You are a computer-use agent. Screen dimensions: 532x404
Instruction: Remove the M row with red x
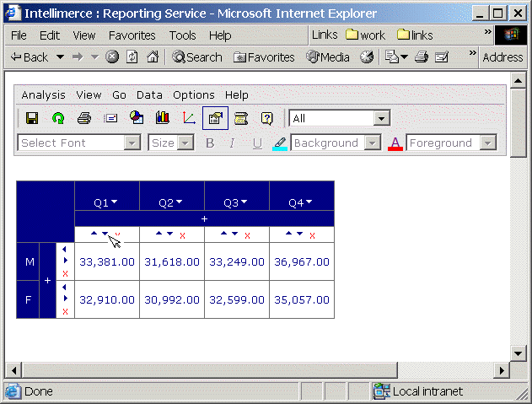coord(65,273)
